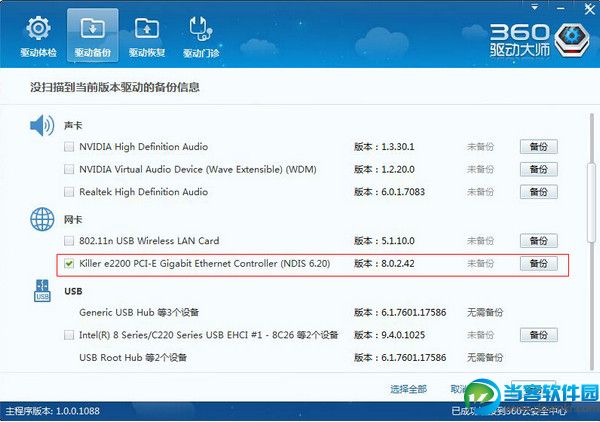Click 没扫描到当前版本驱动的备份信息 heading

[115, 87]
